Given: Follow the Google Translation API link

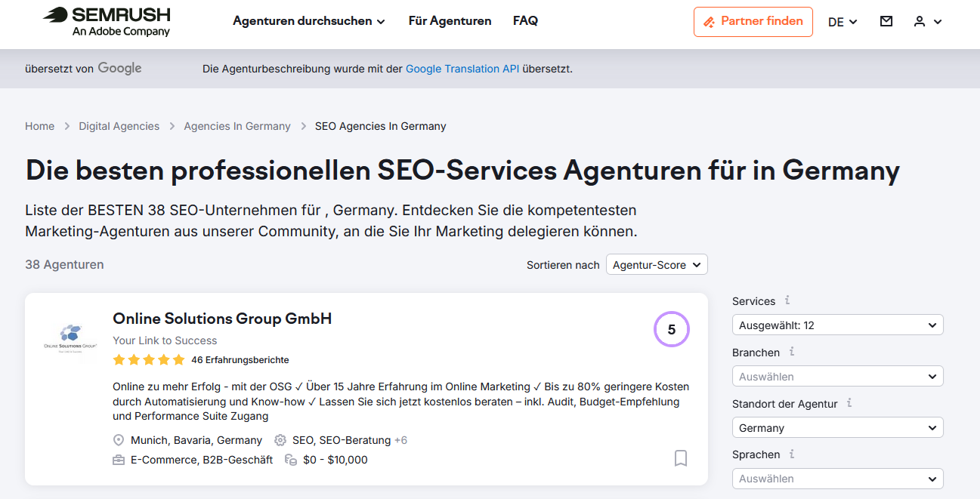Looking at the screenshot, I should (x=462, y=69).
